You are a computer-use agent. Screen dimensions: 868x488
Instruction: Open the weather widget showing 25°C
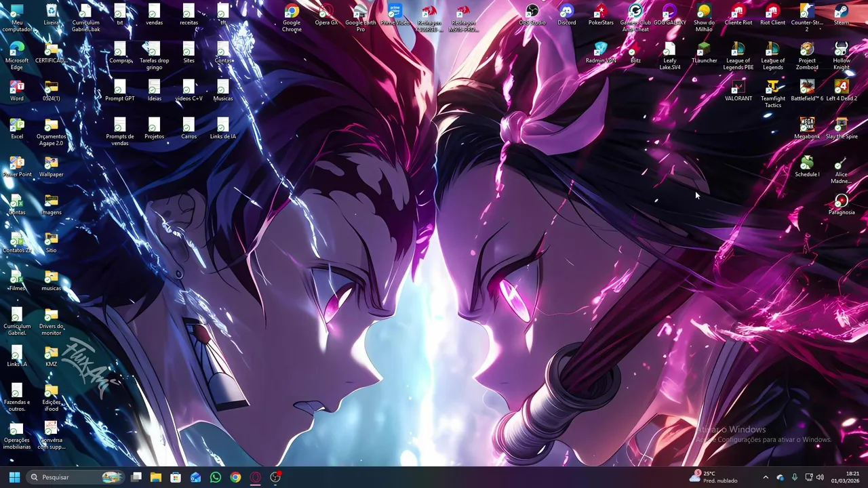(x=713, y=477)
